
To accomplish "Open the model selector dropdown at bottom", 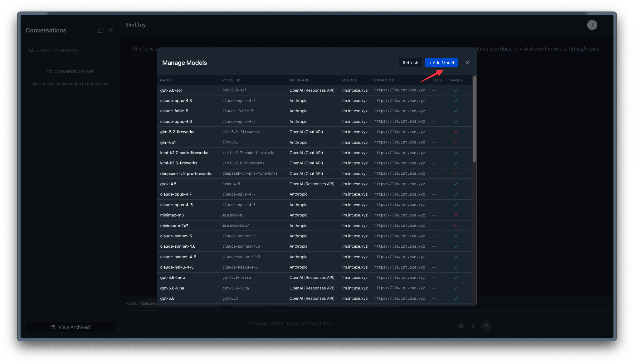I will click(x=149, y=303).
